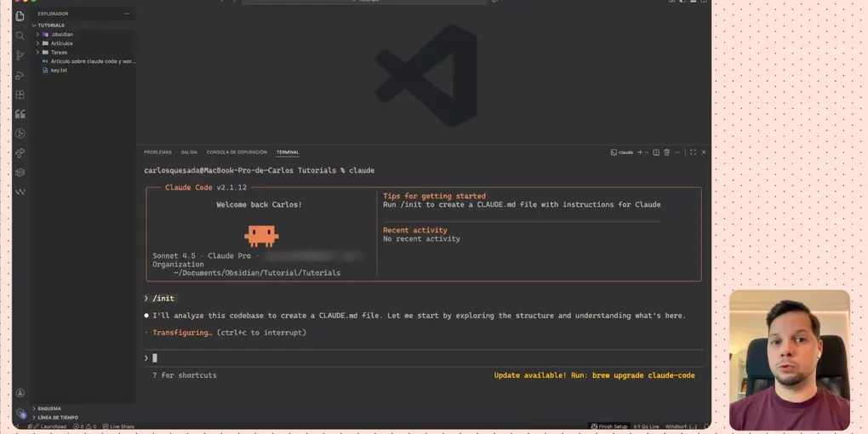Switch to the SALIDA tab
Viewport: 868px width, 434px height.
(189, 152)
